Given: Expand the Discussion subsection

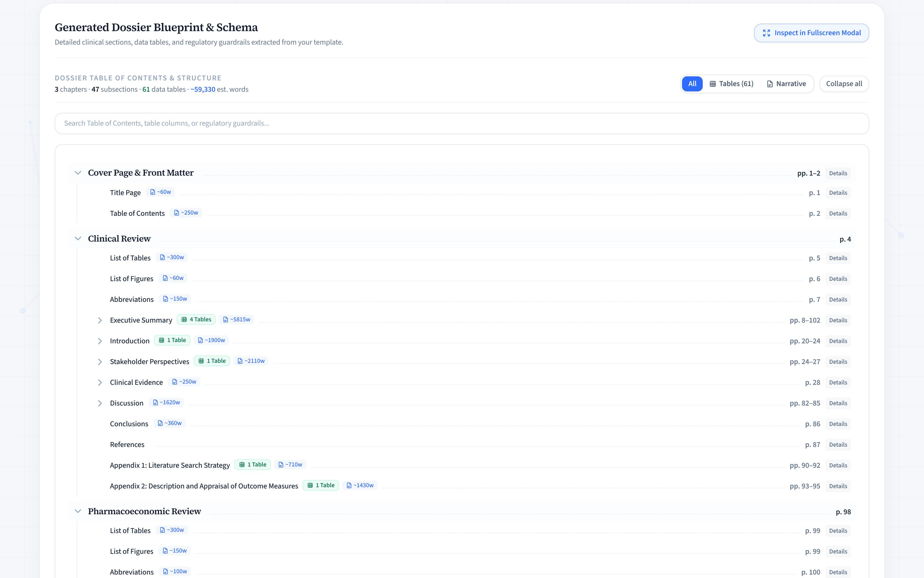Looking at the screenshot, I should 100,403.
